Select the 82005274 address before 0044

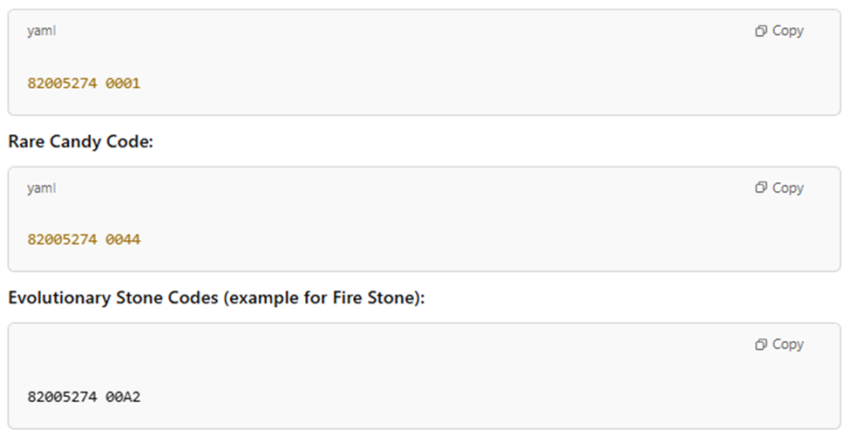click(x=62, y=240)
